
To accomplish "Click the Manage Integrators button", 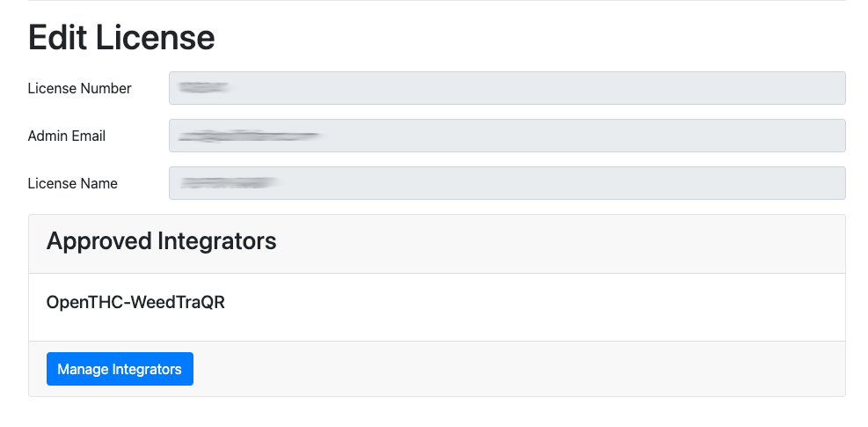I will click(x=120, y=369).
